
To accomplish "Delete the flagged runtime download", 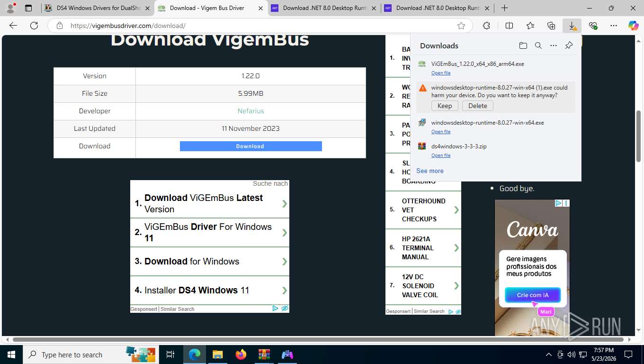I will (478, 106).
